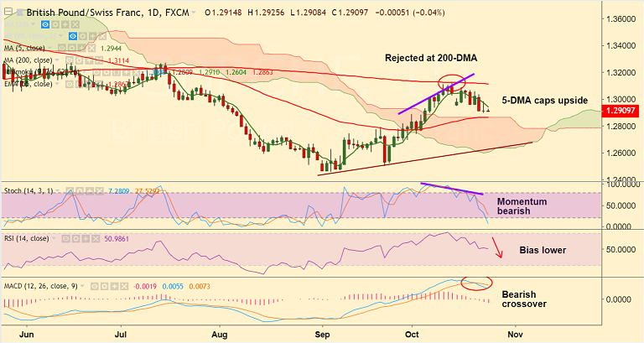Select the current price label 1.29097
This screenshot has height=343, width=644.
(621, 111)
